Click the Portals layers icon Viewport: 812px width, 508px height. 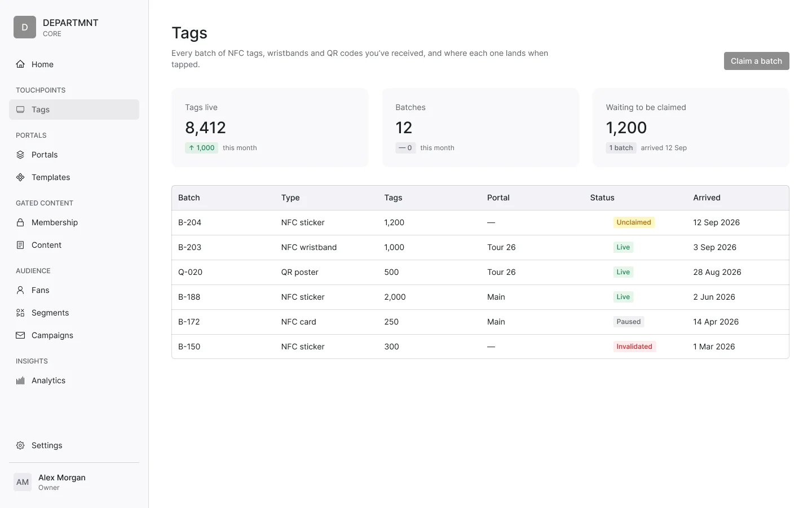[x=20, y=155]
